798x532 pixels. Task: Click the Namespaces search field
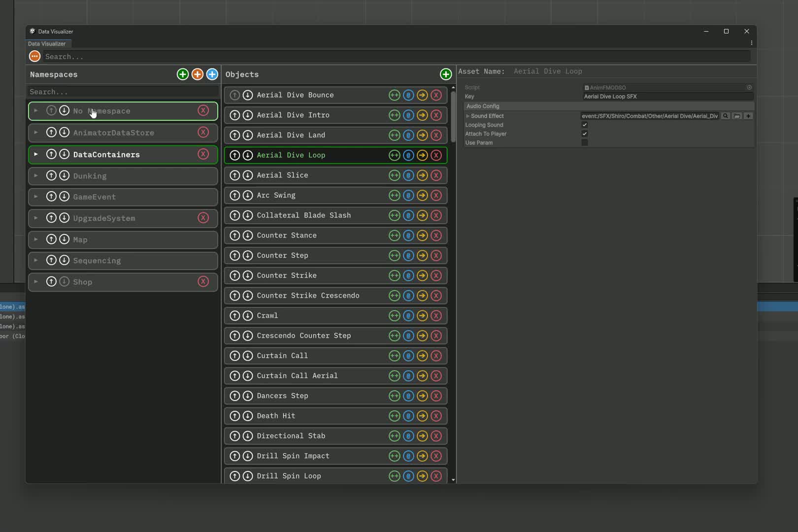point(123,92)
